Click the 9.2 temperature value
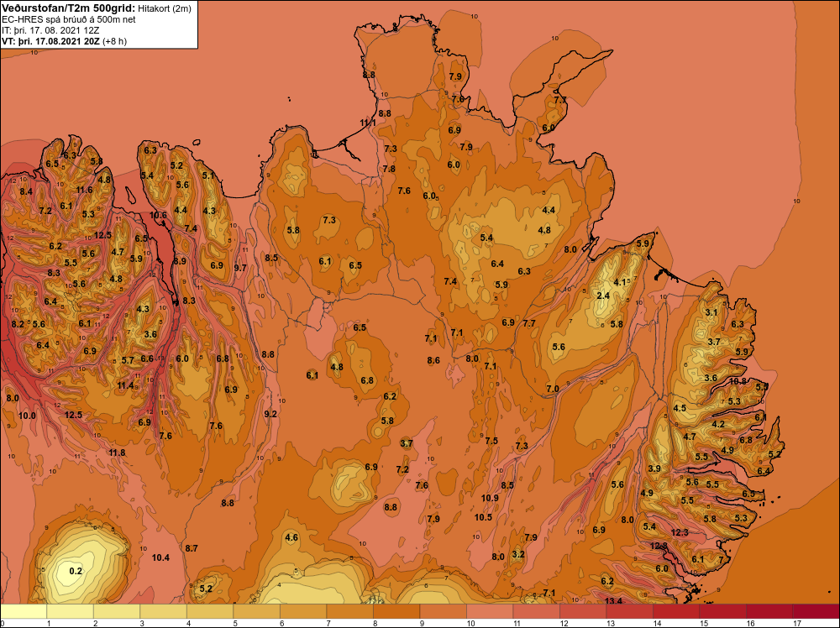The height and width of the screenshot is (628, 840). [270, 414]
